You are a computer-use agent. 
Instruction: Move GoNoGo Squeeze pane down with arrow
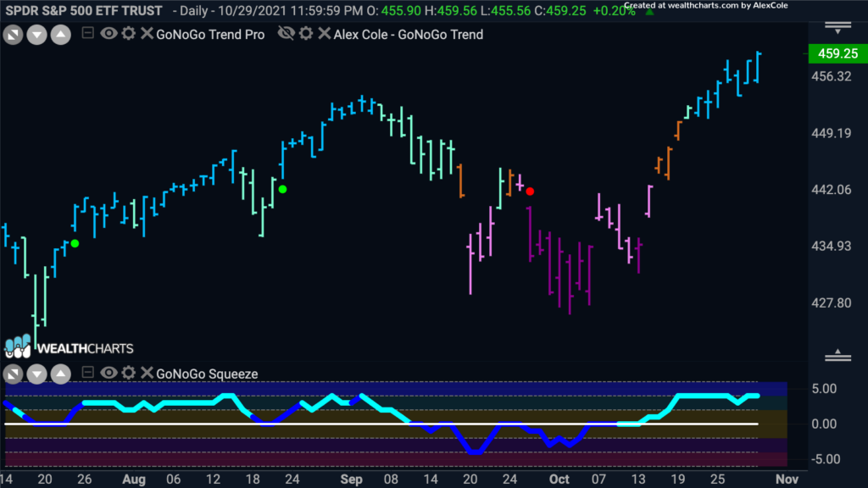tap(37, 374)
